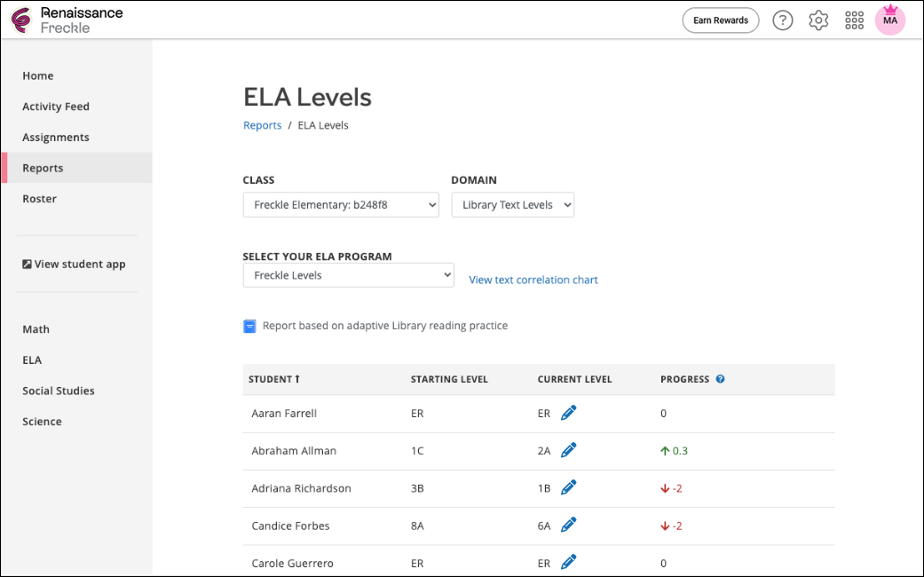Screen dimensions: 924x577
Task: Switch to the Math section
Action: point(36,328)
